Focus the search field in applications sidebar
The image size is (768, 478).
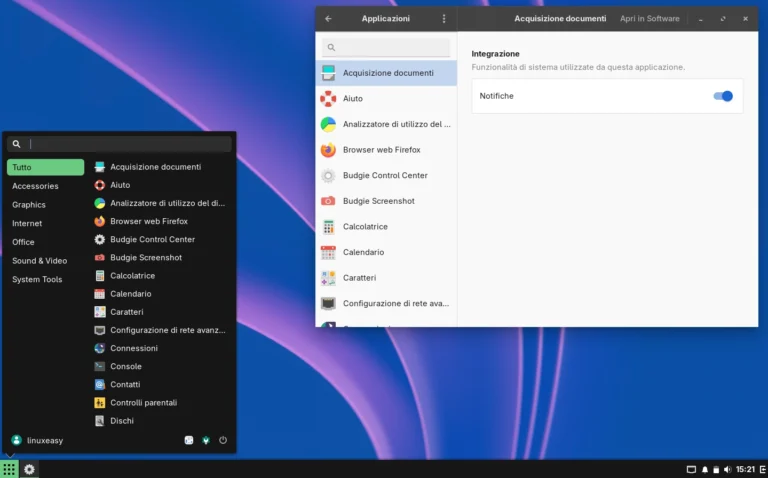[386, 47]
